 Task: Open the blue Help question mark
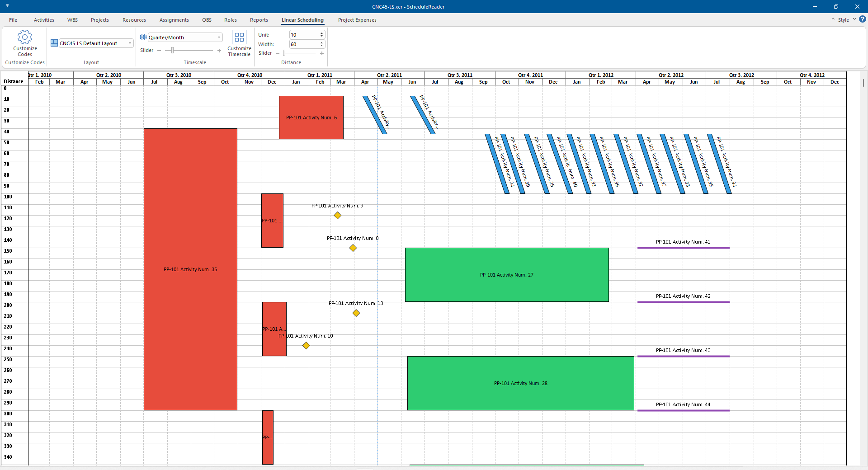[x=863, y=19]
